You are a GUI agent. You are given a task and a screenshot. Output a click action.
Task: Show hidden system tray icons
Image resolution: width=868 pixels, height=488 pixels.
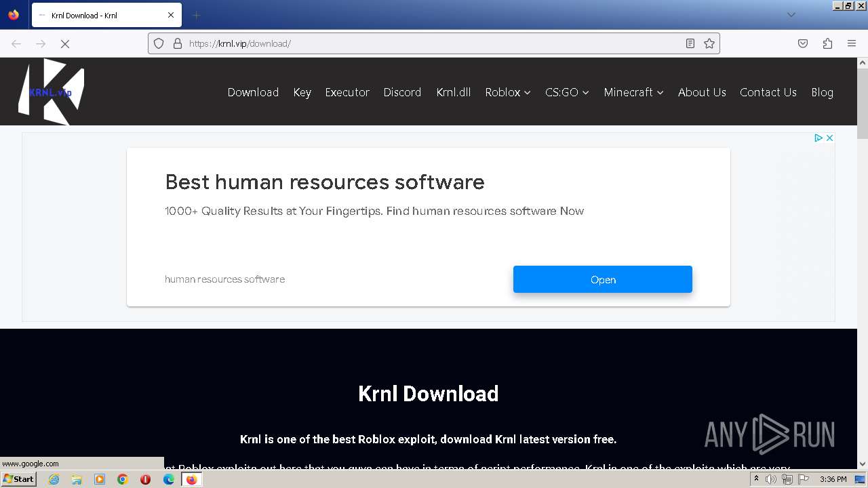coord(756,479)
